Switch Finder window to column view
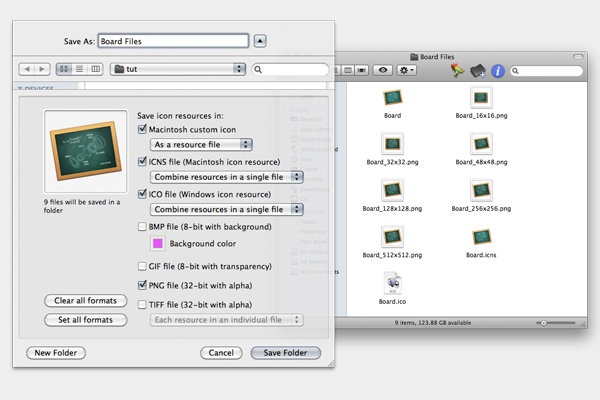Image resolution: width=600 pixels, height=400 pixels. [348, 70]
